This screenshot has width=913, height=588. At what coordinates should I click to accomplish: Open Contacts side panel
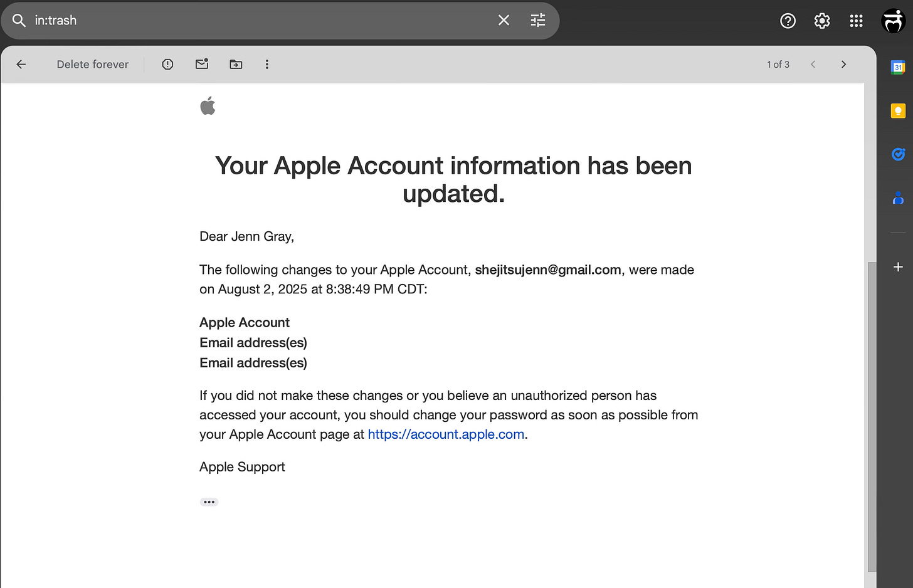pos(898,198)
